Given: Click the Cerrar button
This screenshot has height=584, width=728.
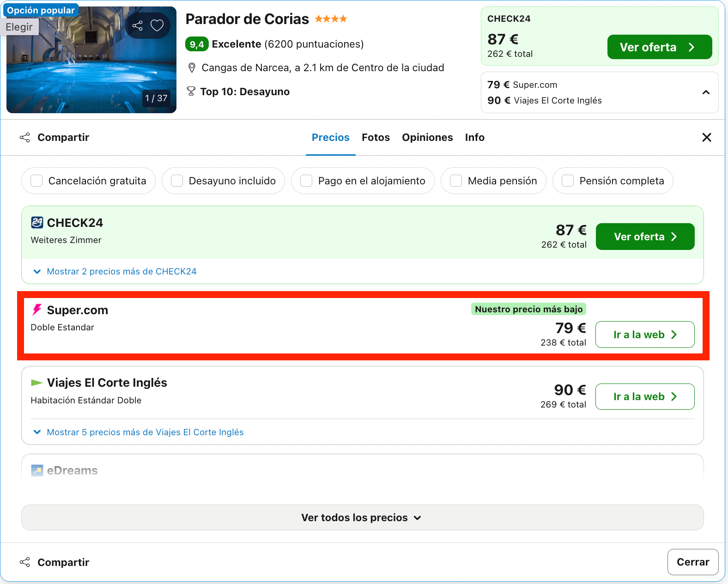Looking at the screenshot, I should [x=693, y=562].
